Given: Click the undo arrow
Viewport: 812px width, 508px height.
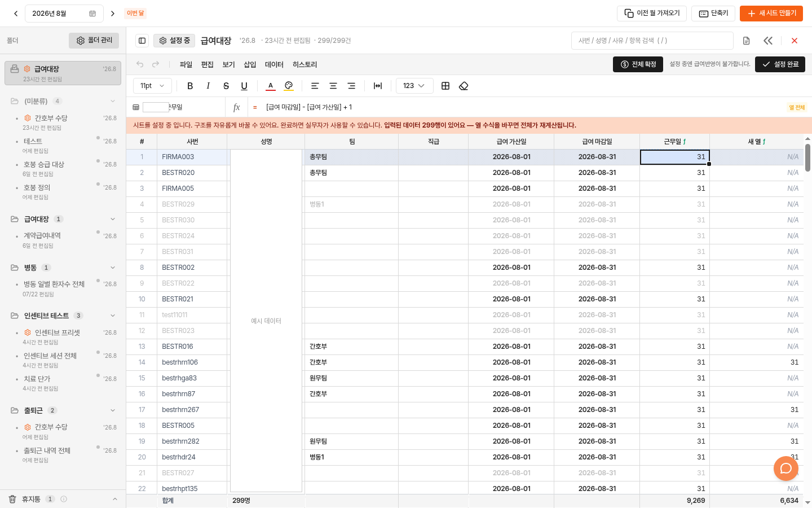Looking at the screenshot, I should (140, 64).
